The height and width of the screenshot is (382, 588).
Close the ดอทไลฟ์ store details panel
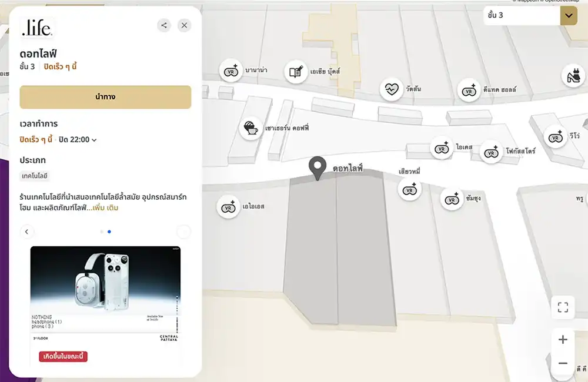tap(184, 25)
